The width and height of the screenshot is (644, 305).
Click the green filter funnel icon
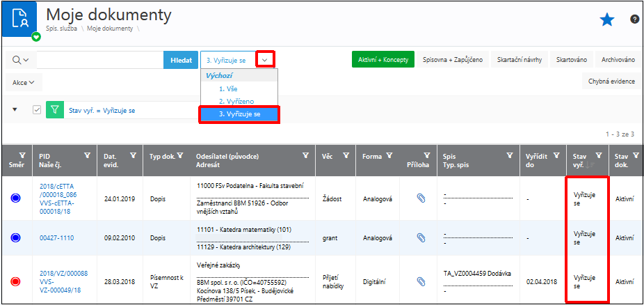tap(55, 110)
